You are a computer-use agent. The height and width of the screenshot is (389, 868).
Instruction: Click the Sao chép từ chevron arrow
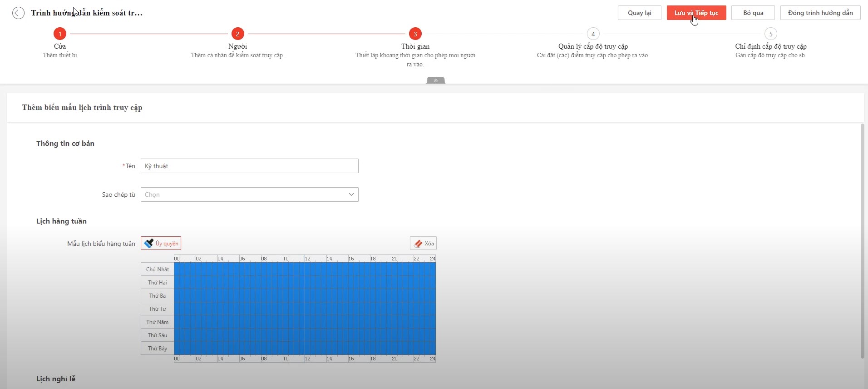click(x=351, y=194)
